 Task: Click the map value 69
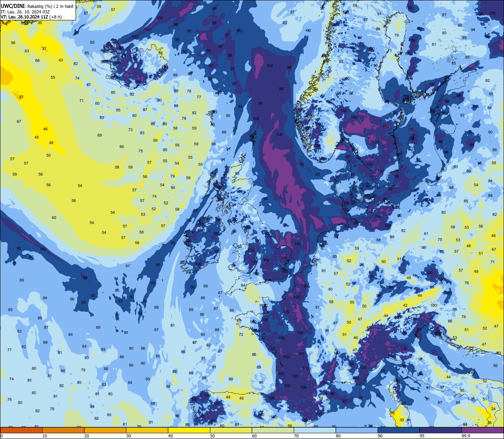[100, 135]
